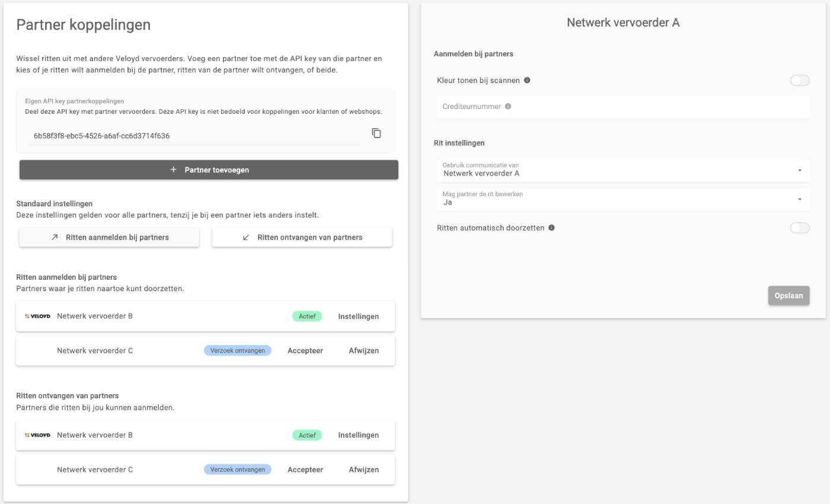Select Netwerk vervoerder C row under ontvangen

click(205, 470)
